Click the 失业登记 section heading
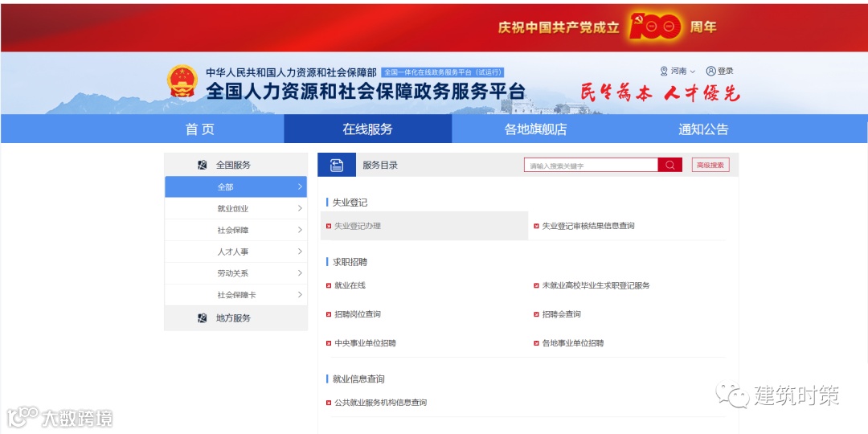Viewport: 868px width, 434px height. pos(350,203)
